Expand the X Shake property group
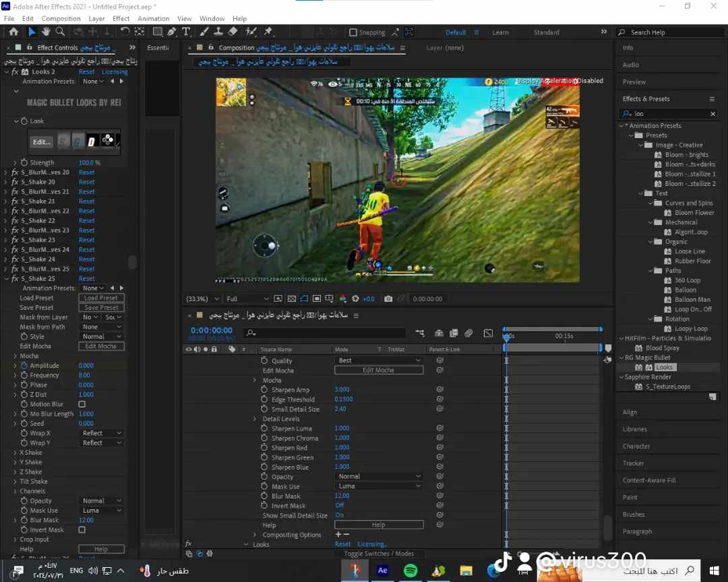This screenshot has width=728, height=582. click(x=15, y=453)
